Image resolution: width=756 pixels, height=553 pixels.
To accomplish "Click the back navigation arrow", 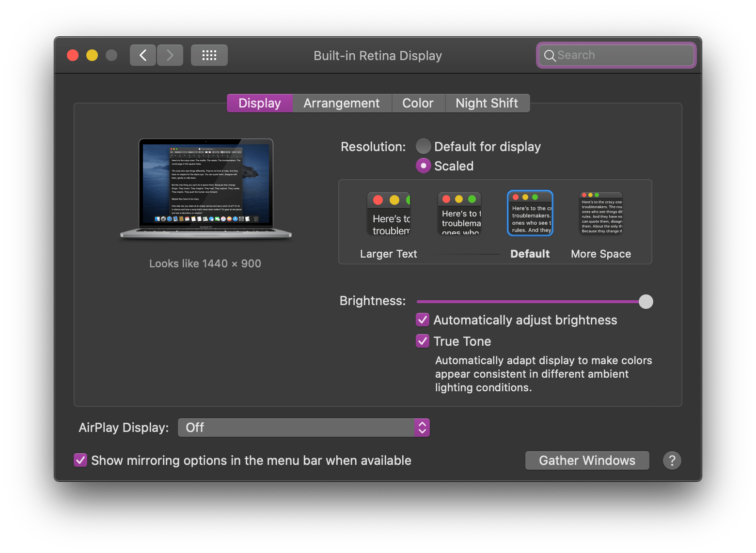I will (x=142, y=55).
